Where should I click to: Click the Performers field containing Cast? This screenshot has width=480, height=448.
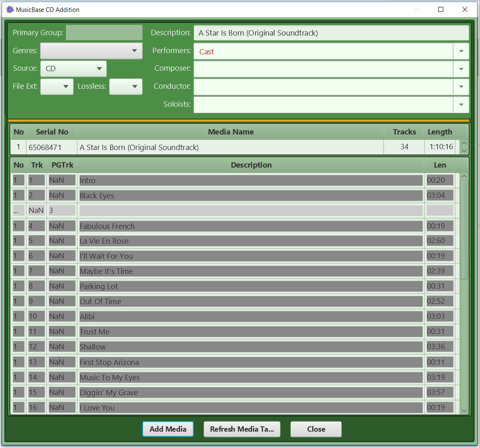point(324,51)
